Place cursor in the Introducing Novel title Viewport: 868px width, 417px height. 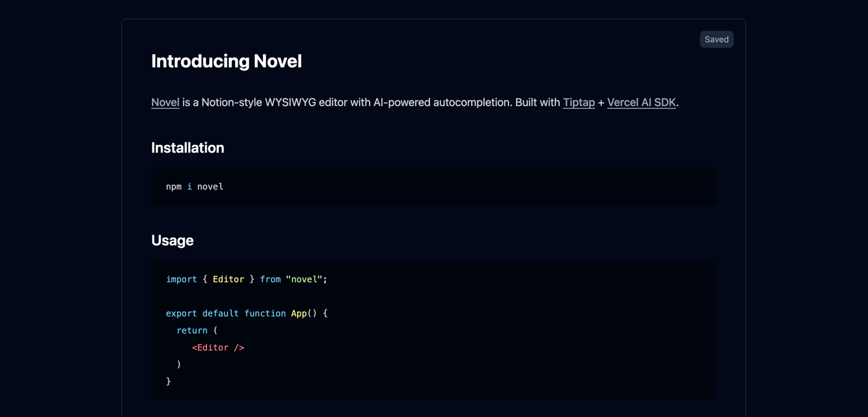point(226,61)
